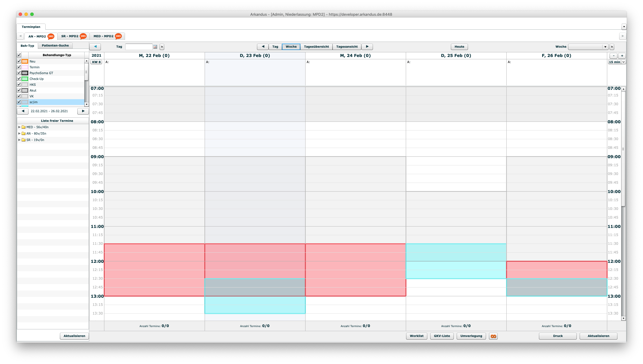Open calendar picker next to Tag field
This screenshot has width=643, height=364.
[x=155, y=47]
